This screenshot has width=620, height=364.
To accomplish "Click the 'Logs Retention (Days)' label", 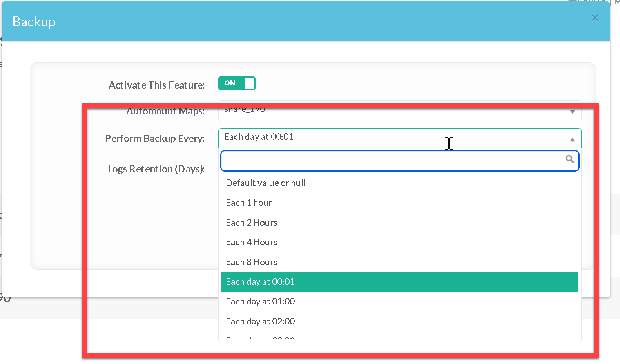I will coord(156,169).
